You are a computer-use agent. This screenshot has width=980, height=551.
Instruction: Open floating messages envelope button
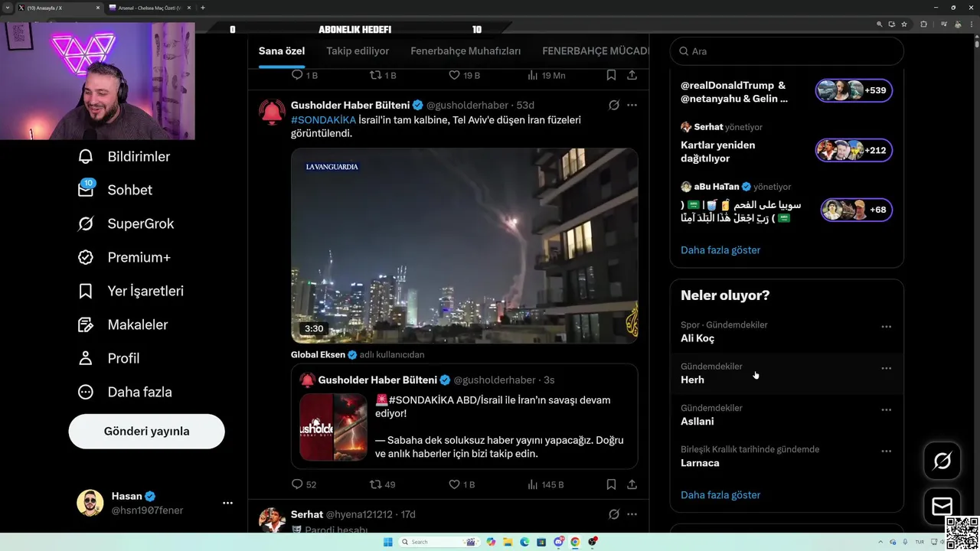pyautogui.click(x=942, y=507)
